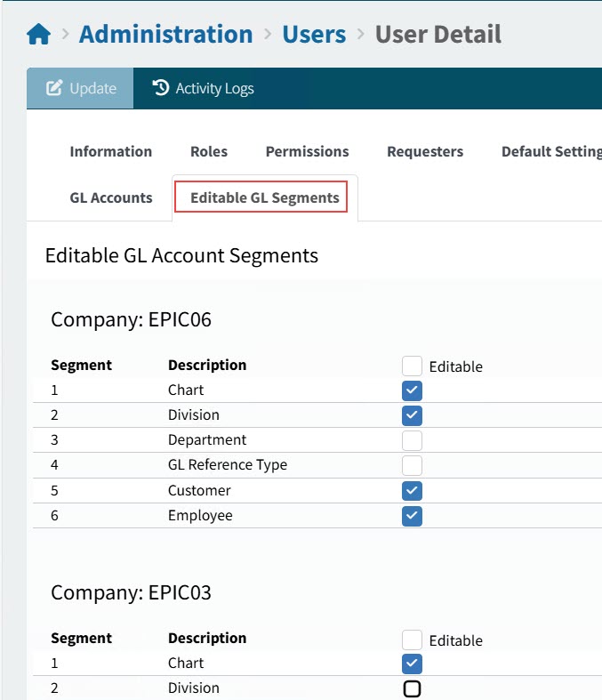Go to Administration breadcrumb link
The image size is (602, 700).
point(165,35)
